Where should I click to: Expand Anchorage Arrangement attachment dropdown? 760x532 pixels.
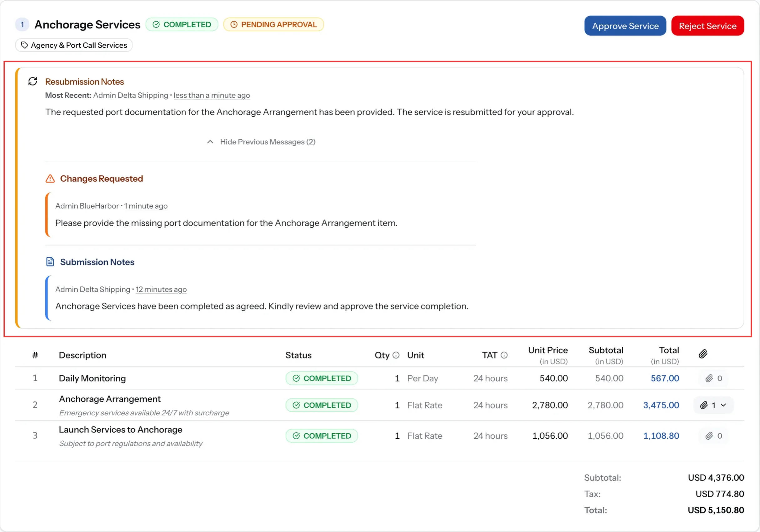[713, 405]
